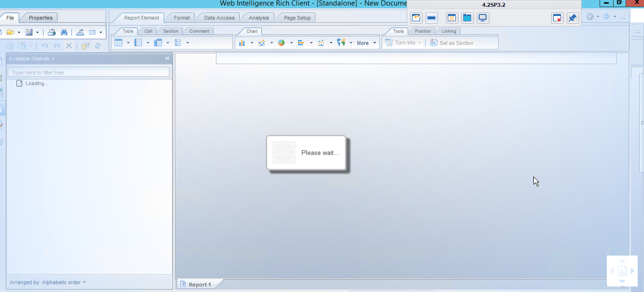Screen dimensions: 644x292
Task: Insert a vertical table from the Table toolbar
Action: pyautogui.click(x=118, y=43)
